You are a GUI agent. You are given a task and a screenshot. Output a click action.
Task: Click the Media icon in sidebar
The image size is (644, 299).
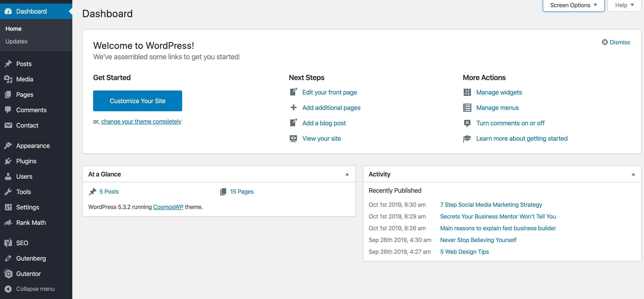[x=8, y=79]
